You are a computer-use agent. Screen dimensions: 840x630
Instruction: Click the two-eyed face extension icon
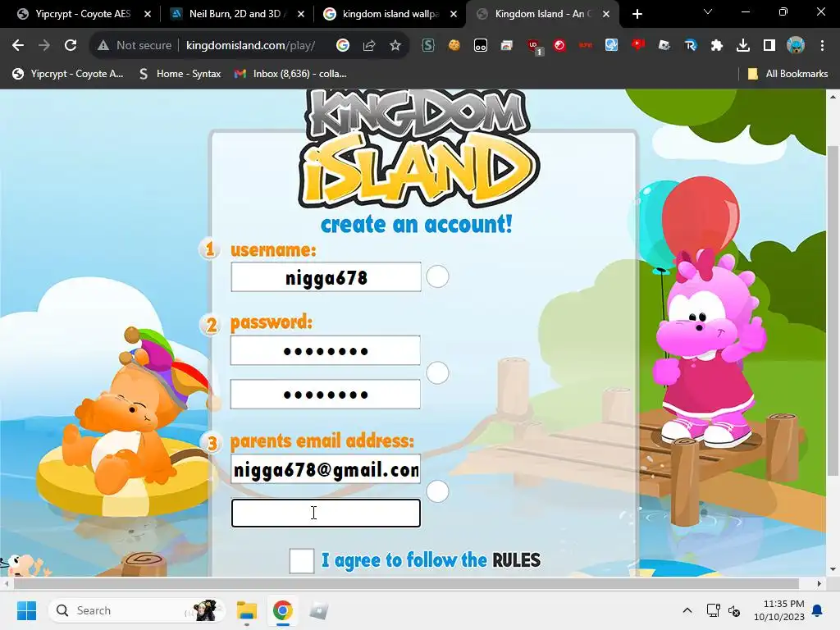(x=481, y=46)
